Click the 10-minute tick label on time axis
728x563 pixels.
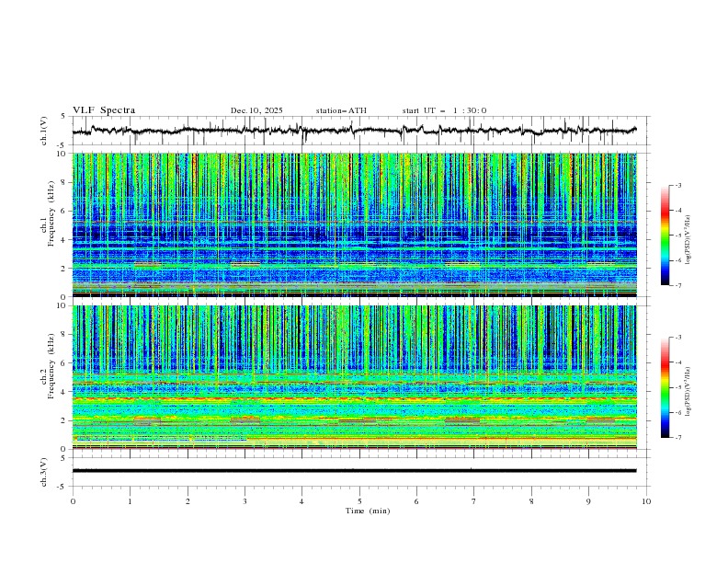[646, 501]
